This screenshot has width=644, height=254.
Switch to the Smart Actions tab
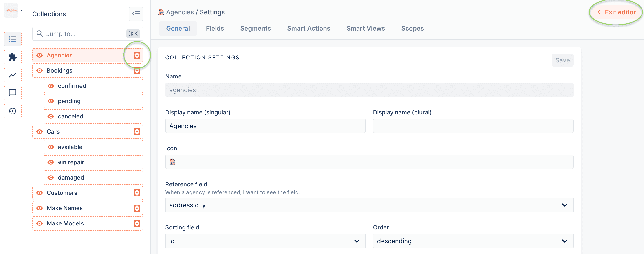point(309,28)
